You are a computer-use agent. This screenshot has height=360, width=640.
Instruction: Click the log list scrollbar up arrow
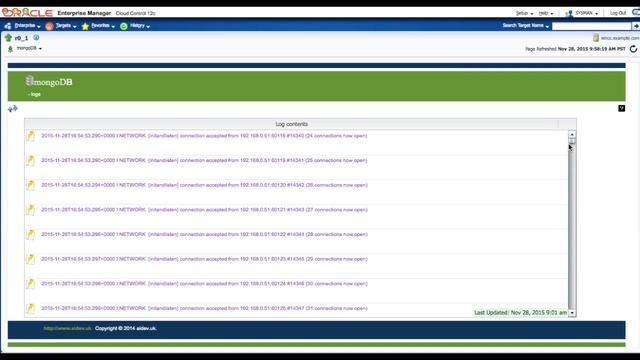tap(572, 134)
